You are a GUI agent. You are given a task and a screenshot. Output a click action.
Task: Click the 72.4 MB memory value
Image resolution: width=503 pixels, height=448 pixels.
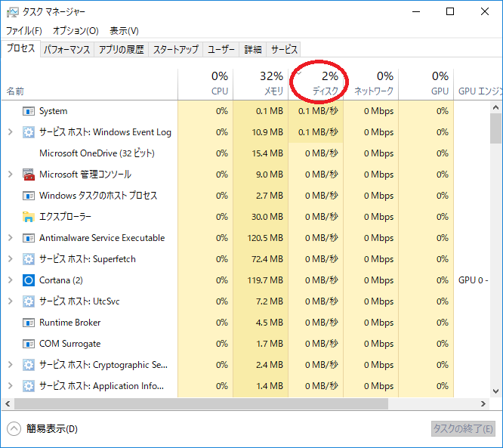(267, 259)
